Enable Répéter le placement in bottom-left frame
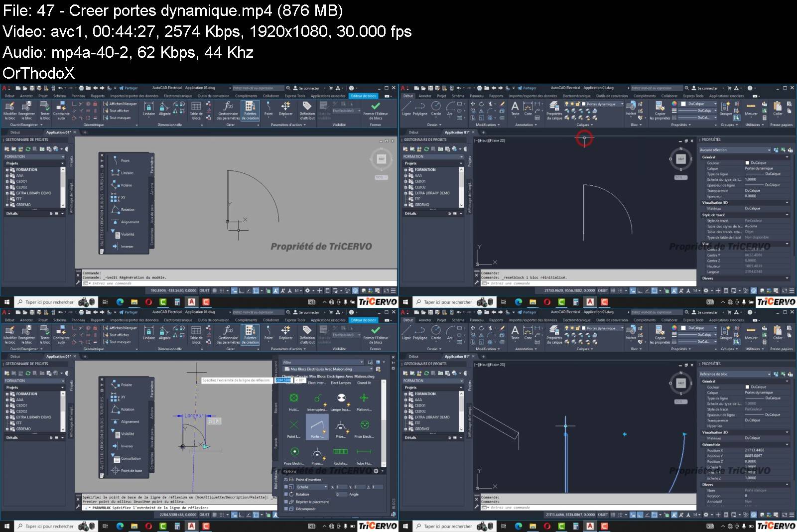This screenshot has height=532, width=797. pos(286,502)
